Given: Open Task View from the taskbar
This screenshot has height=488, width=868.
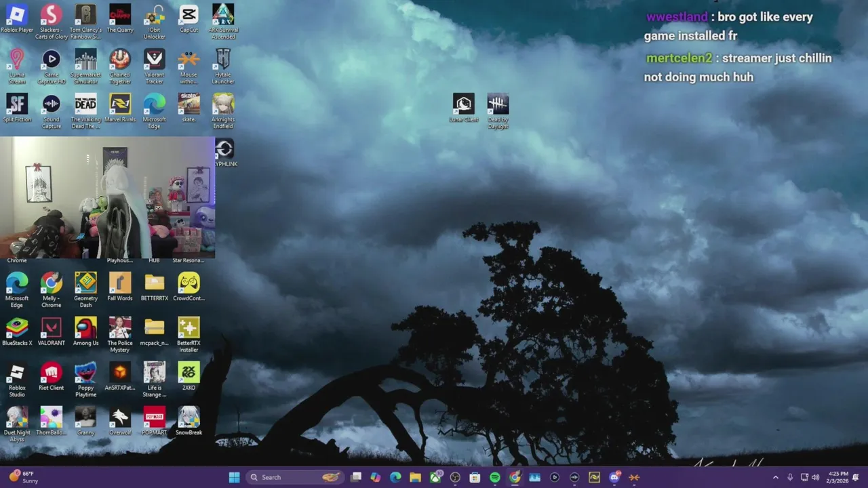Looking at the screenshot, I should [356, 477].
